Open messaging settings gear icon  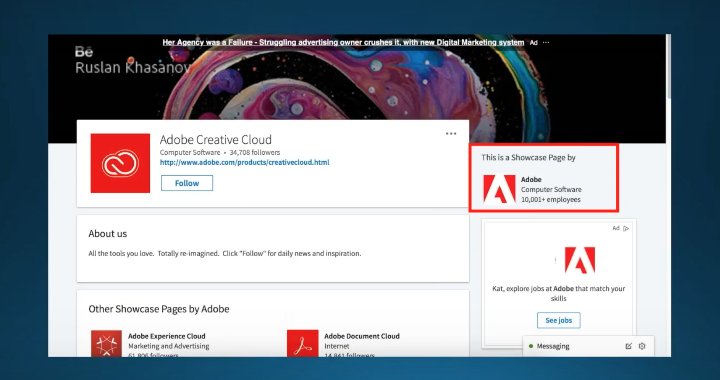pos(642,346)
